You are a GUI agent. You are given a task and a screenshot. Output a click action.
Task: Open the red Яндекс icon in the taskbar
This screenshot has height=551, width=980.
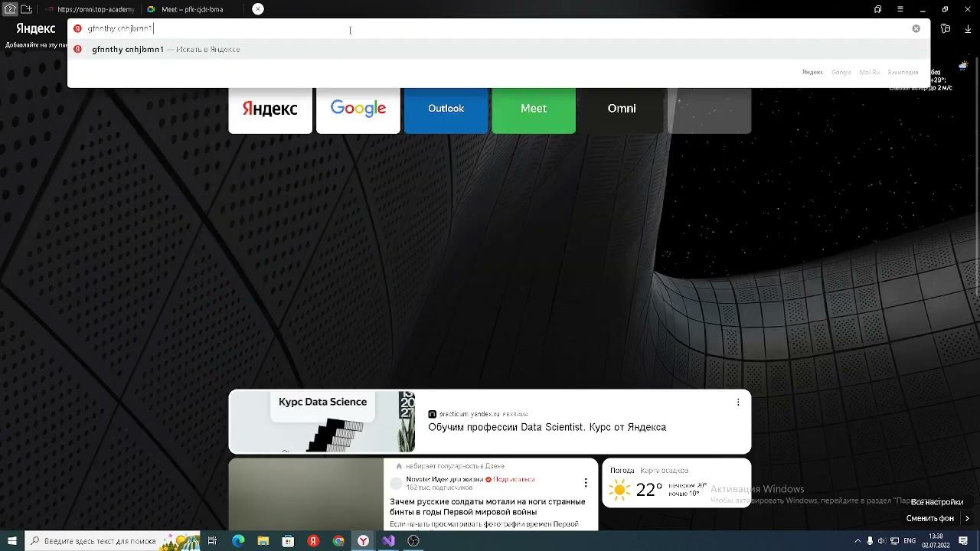pos(313,541)
